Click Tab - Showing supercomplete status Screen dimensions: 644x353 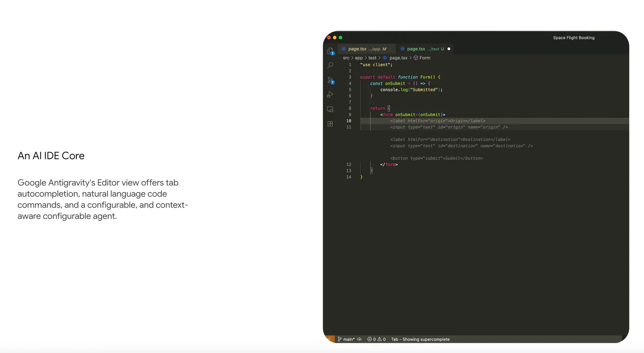click(x=420, y=339)
